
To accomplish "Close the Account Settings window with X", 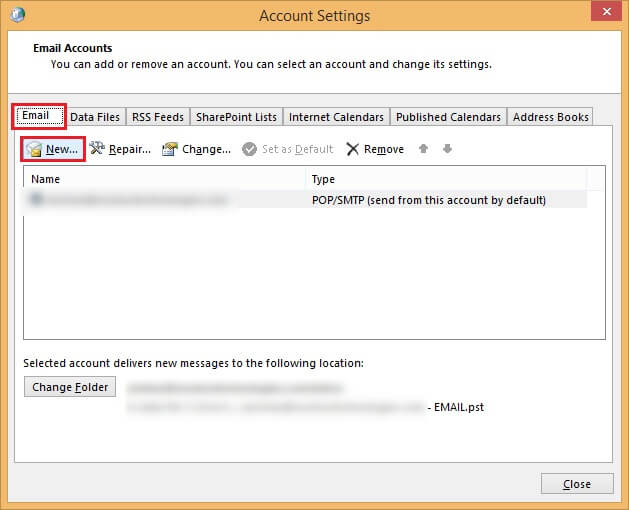I will 607,12.
